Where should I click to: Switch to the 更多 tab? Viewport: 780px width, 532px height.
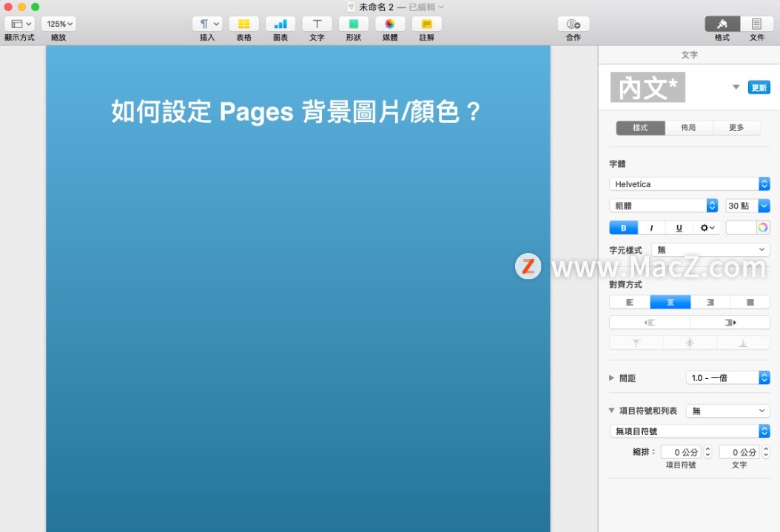pyautogui.click(x=736, y=128)
